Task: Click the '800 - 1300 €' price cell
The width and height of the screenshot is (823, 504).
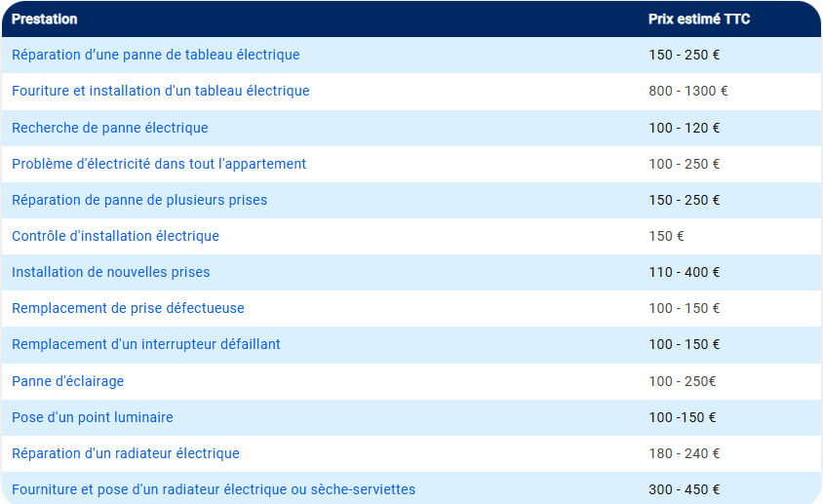Action: pos(687,91)
